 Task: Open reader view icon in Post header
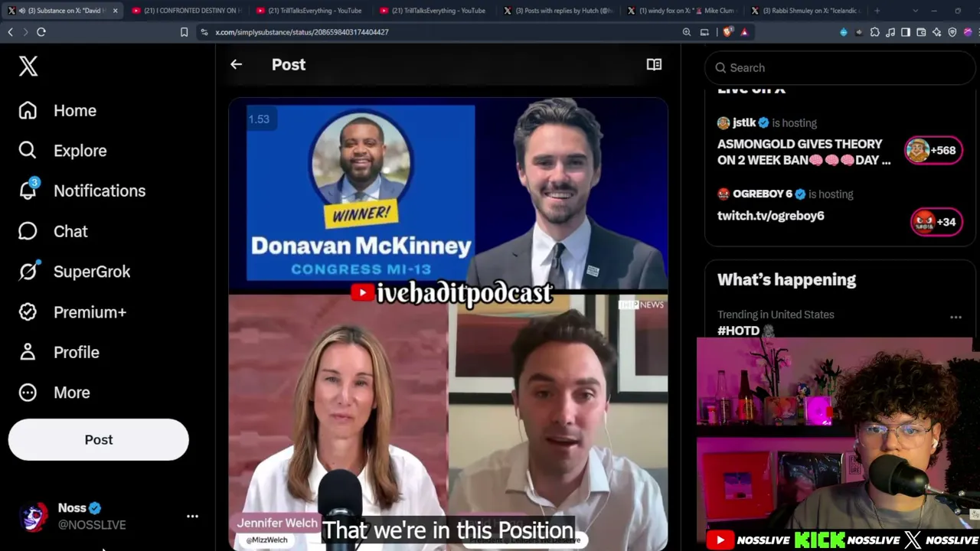(x=654, y=65)
